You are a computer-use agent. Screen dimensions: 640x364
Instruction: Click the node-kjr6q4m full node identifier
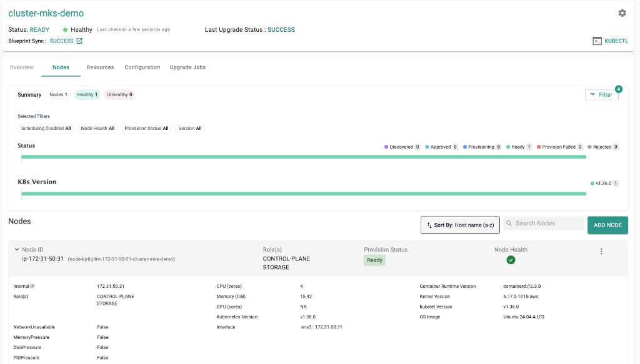pyautogui.click(x=121, y=259)
